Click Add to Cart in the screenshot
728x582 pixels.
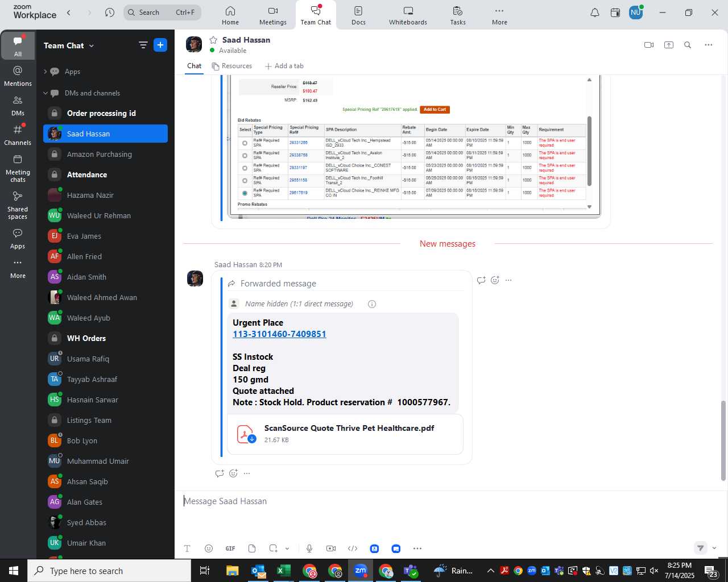(x=435, y=110)
